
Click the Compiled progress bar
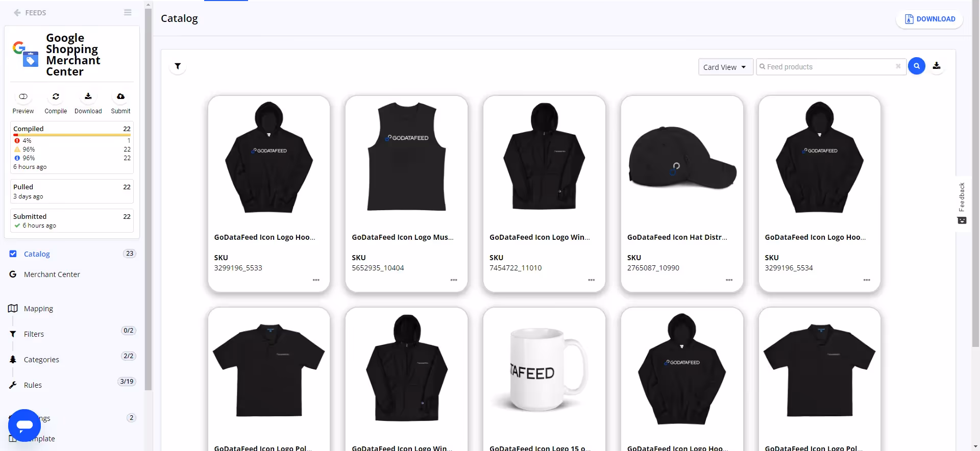click(72, 135)
